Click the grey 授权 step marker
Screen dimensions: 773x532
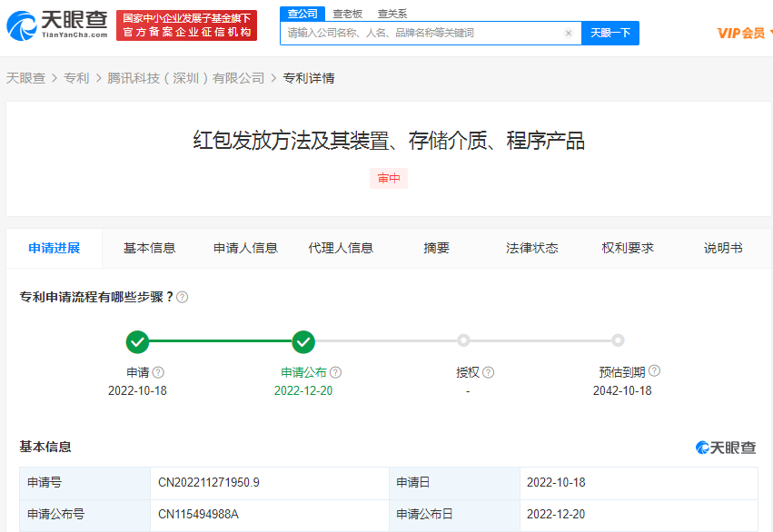click(x=463, y=340)
